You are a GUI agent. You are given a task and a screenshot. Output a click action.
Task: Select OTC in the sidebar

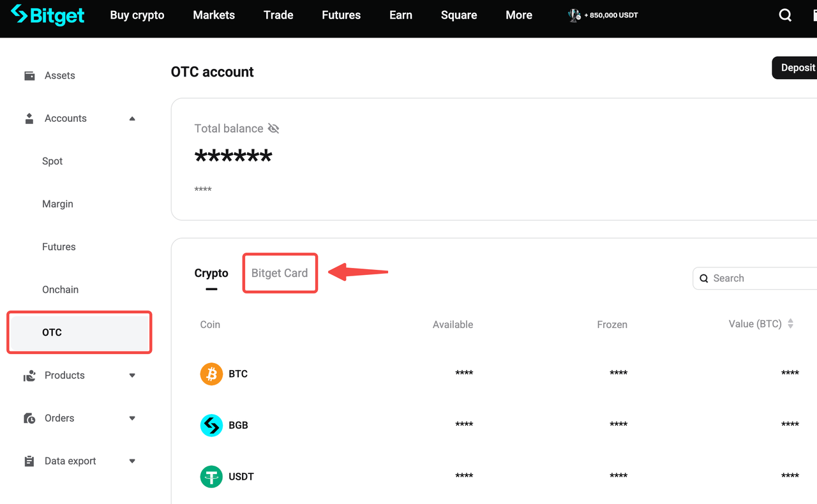(52, 332)
